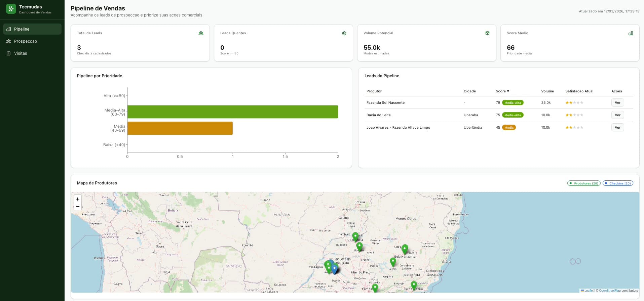Click the orange Media chart bar
644x301 pixels.
point(180,128)
